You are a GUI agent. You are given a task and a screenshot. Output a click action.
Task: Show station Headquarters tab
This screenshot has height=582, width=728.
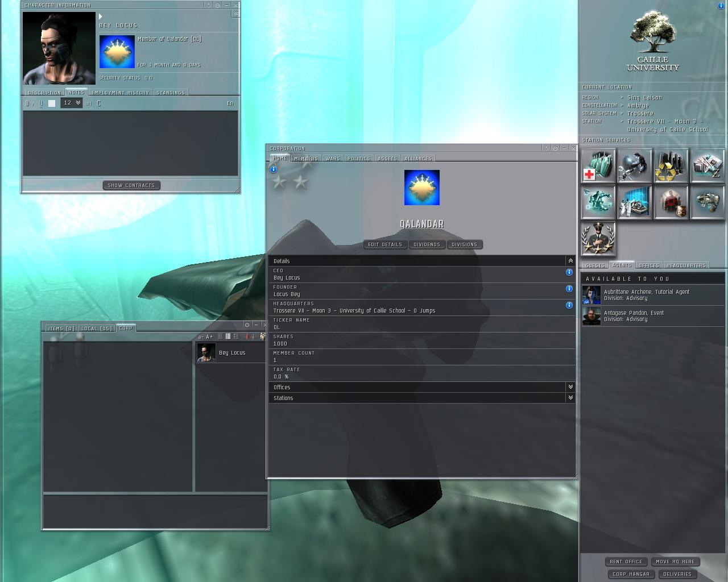[x=686, y=265]
